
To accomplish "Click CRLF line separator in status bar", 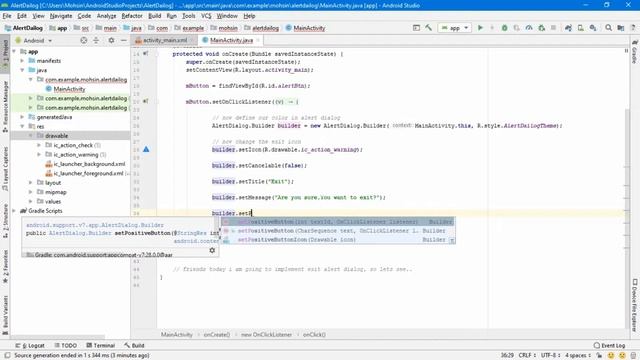I will [x=527, y=356].
